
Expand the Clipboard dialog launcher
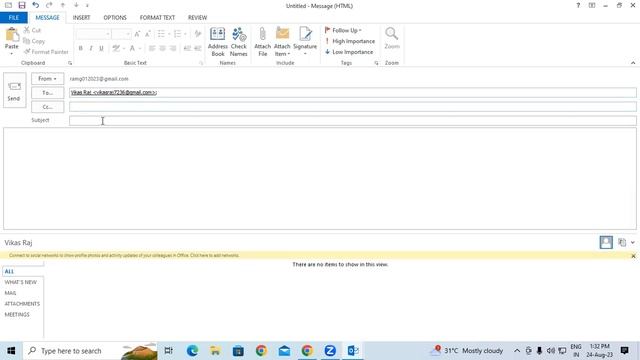pos(70,63)
